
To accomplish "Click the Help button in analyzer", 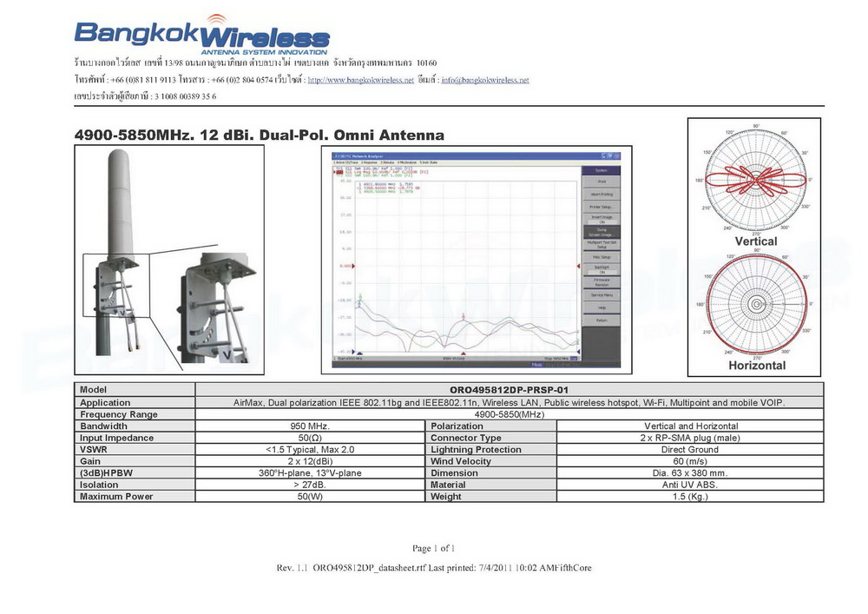I will (601, 307).
